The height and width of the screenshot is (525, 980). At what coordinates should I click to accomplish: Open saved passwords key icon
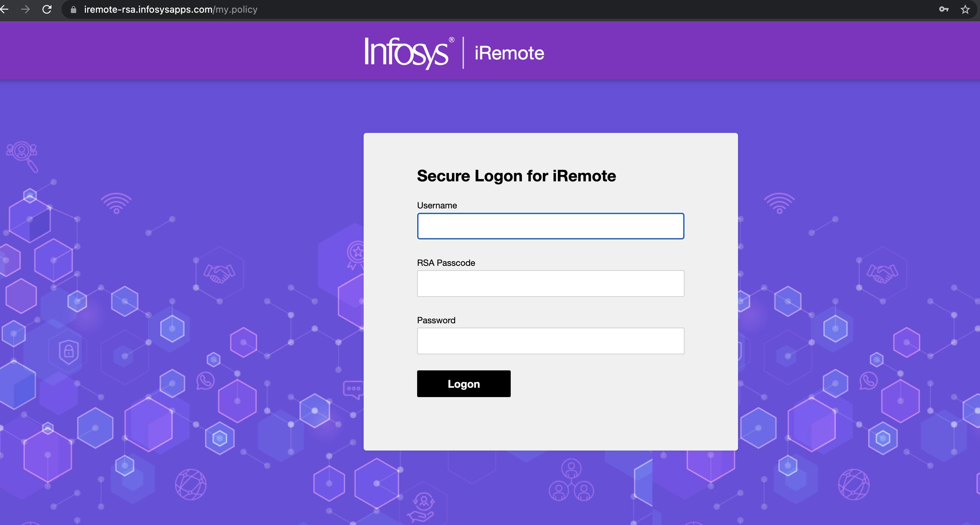click(944, 9)
